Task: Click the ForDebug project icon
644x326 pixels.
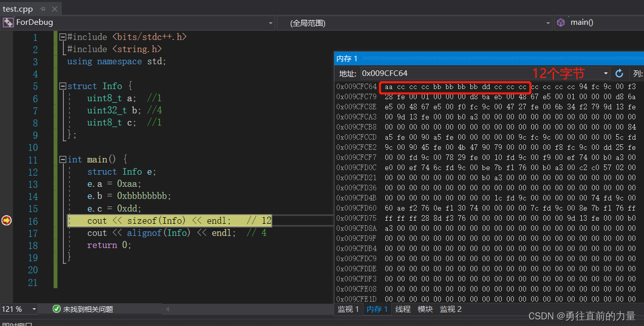Action: pyautogui.click(x=8, y=22)
